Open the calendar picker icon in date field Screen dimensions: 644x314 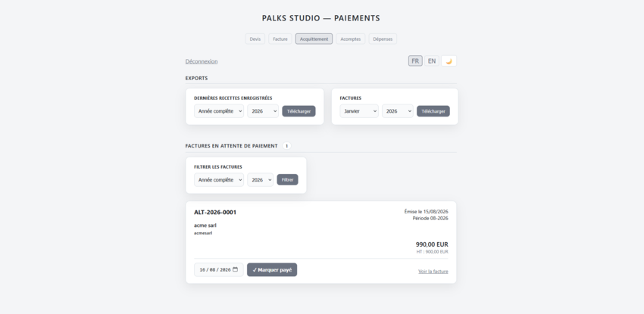(x=235, y=269)
